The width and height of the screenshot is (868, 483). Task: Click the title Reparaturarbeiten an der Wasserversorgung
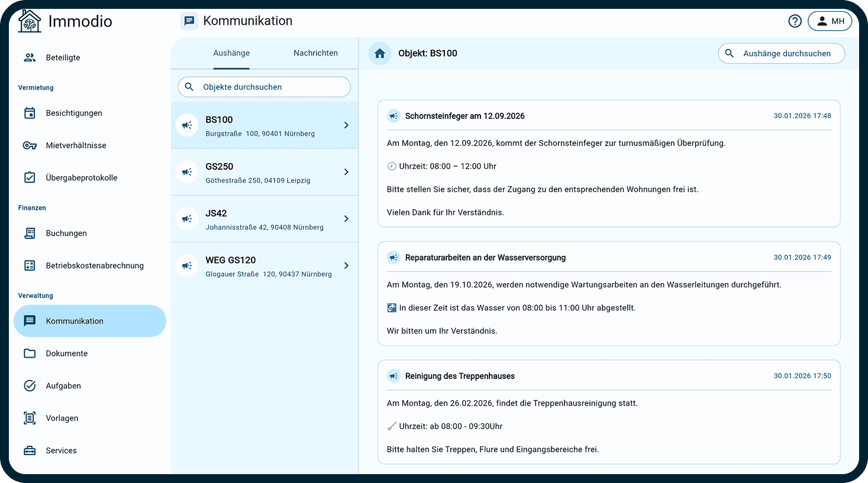pos(485,258)
